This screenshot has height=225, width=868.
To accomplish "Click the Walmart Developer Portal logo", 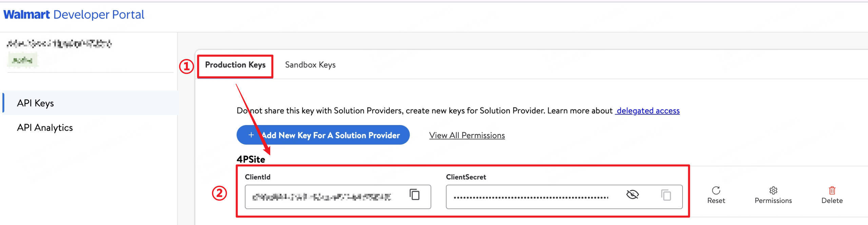I will click(x=74, y=15).
